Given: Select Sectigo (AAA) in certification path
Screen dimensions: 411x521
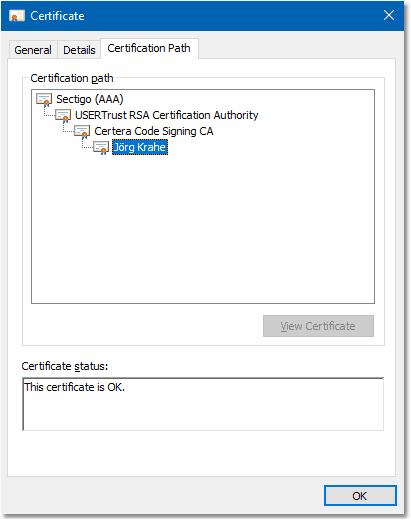Looking at the screenshot, I should pyautogui.click(x=90, y=99).
